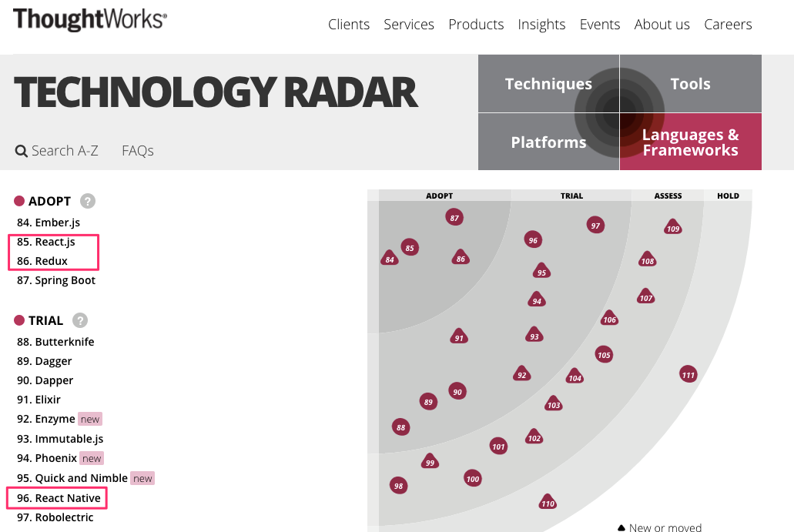The height and width of the screenshot is (532, 794).
Task: Click radar blip 110
Action: tap(548, 502)
